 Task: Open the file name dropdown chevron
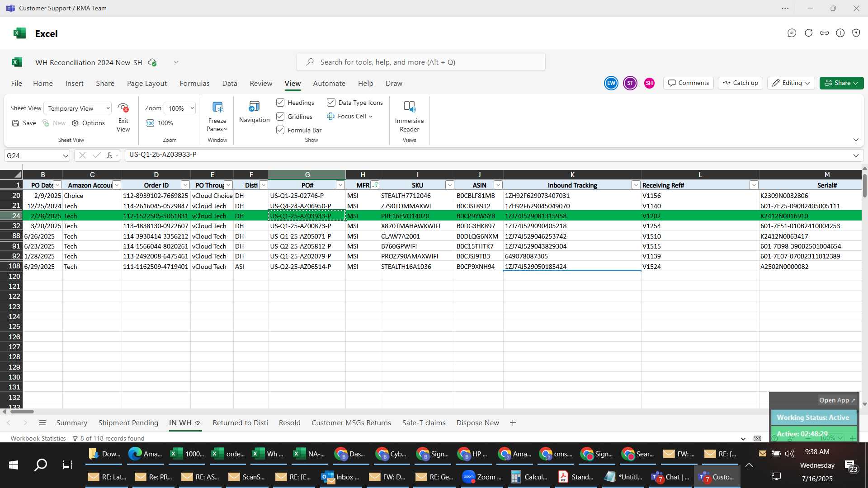tap(176, 62)
